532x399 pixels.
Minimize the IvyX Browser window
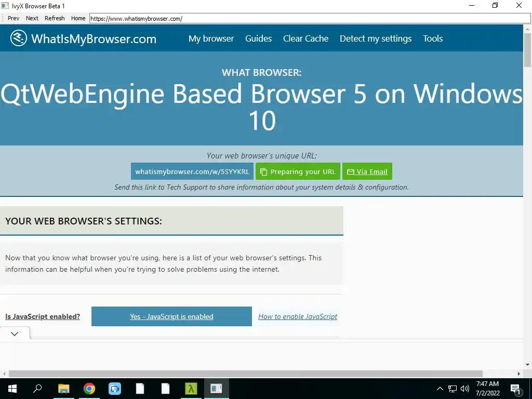click(x=472, y=6)
